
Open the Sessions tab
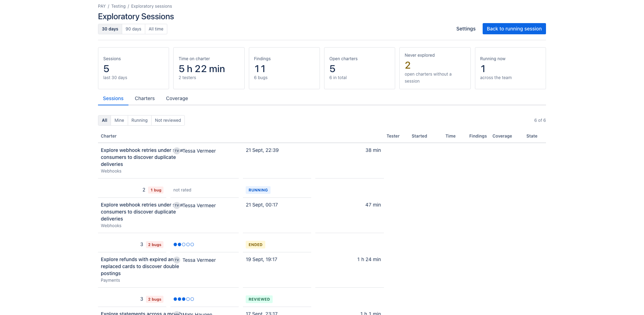click(x=113, y=98)
